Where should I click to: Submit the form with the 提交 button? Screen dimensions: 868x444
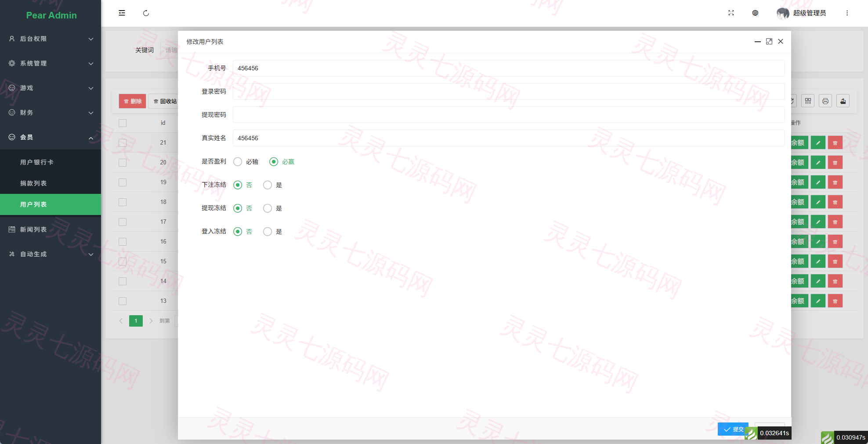click(x=733, y=429)
